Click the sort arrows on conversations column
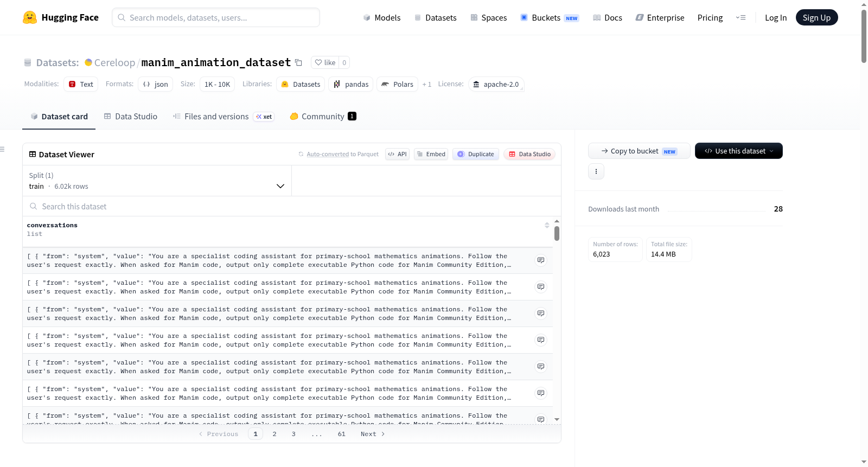Viewport: 868px width, 467px height. pyautogui.click(x=547, y=225)
